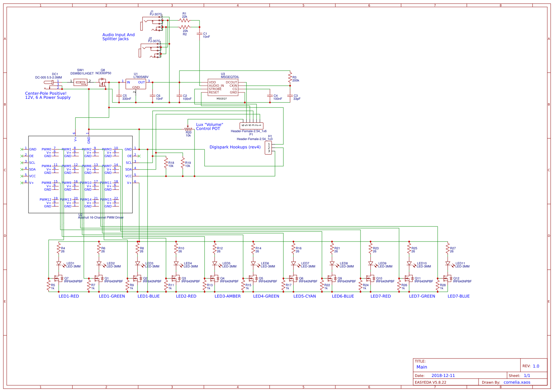Image resolution: width=554 pixels, height=392 pixels.
Task: Select the DC1 power jack symbol
Action: tap(49, 82)
